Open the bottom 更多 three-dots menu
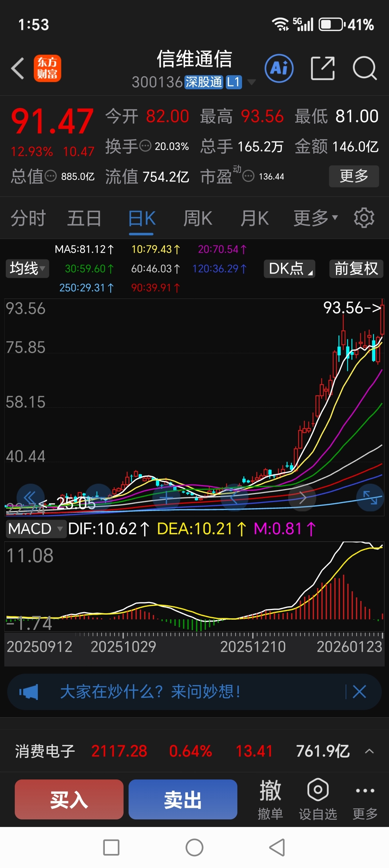This screenshot has width=389, height=868. tap(365, 800)
